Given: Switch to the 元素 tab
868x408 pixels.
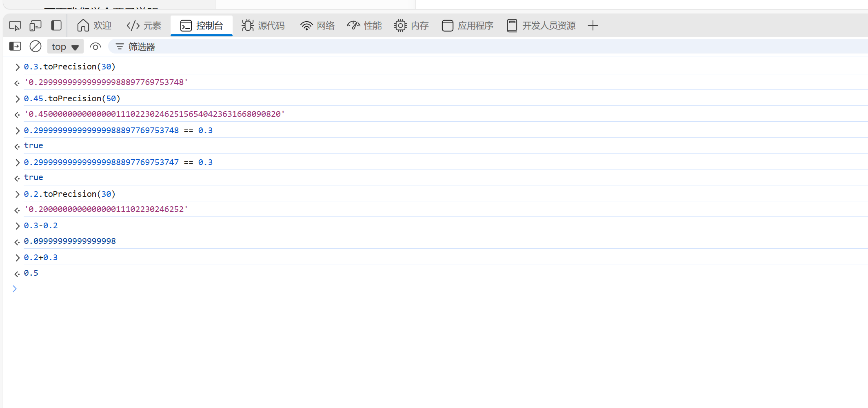Looking at the screenshot, I should pyautogui.click(x=144, y=25).
